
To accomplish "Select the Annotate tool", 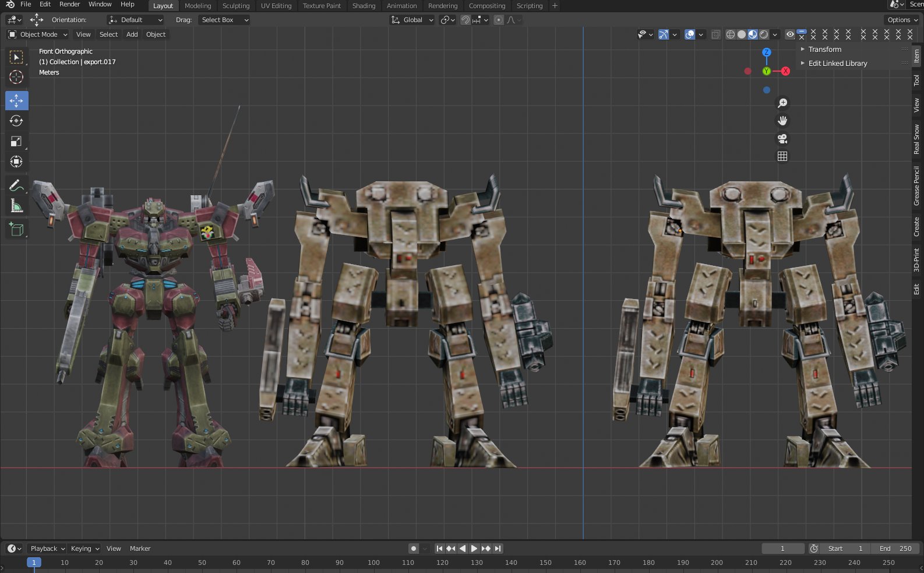I will pos(16,185).
